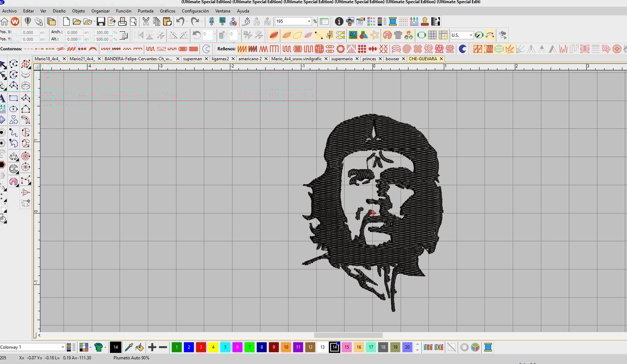This screenshot has width=627, height=364.
Task: Undo the last action
Action: (x=180, y=21)
